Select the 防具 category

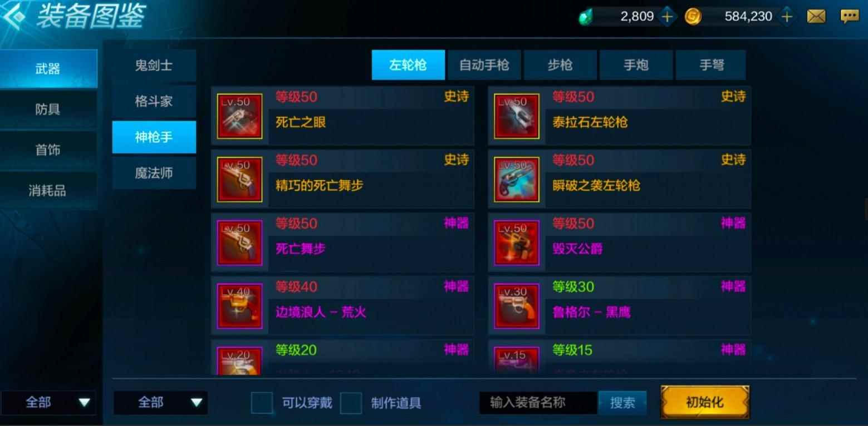coord(48,110)
